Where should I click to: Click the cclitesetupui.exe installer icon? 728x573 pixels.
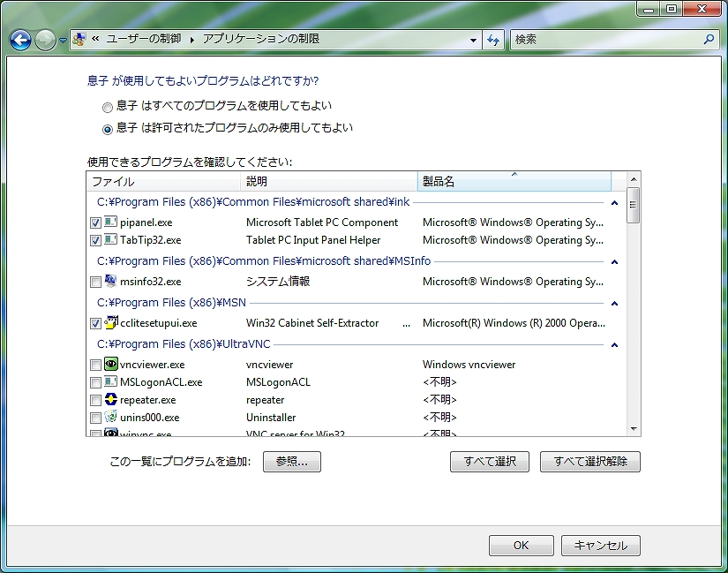coord(111,323)
